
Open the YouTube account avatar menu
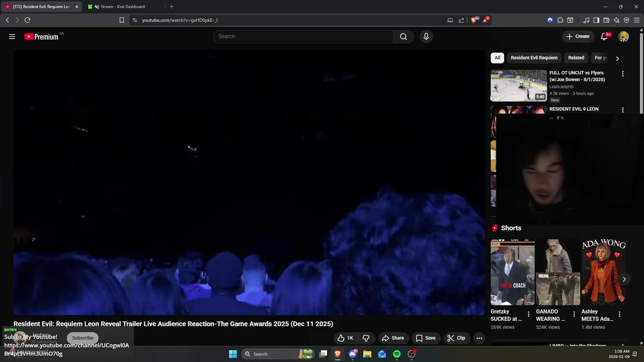(623, 36)
